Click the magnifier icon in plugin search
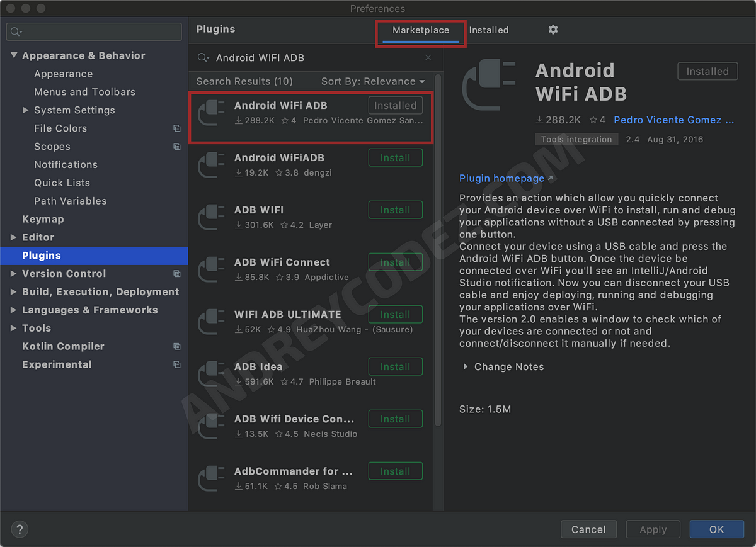Screen dimensions: 756x547 tap(203, 57)
